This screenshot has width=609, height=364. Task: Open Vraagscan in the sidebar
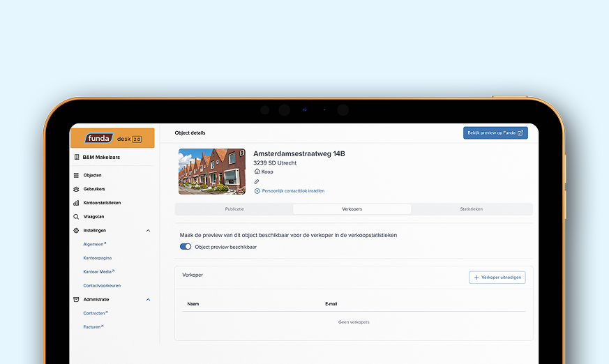93,217
